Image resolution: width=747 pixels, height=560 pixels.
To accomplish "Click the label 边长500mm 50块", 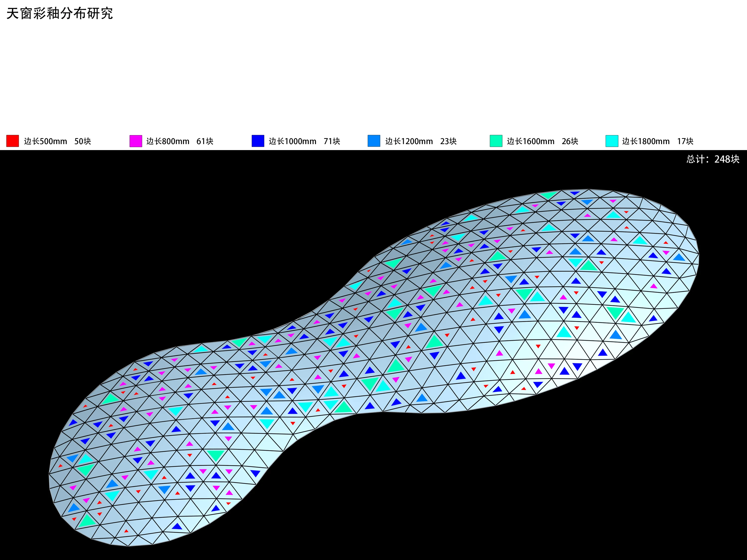I will point(58,141).
